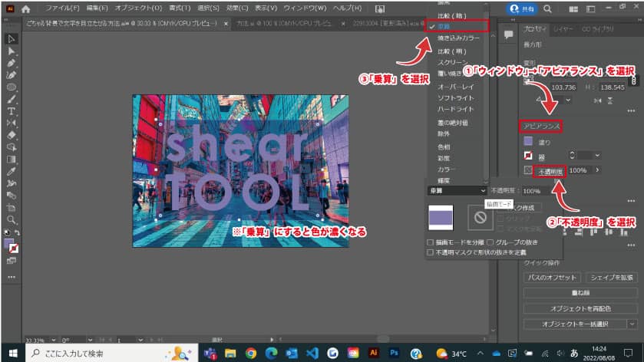Go to Illustrator home screen
This screenshot has width=644, height=362.
click(x=25, y=8)
